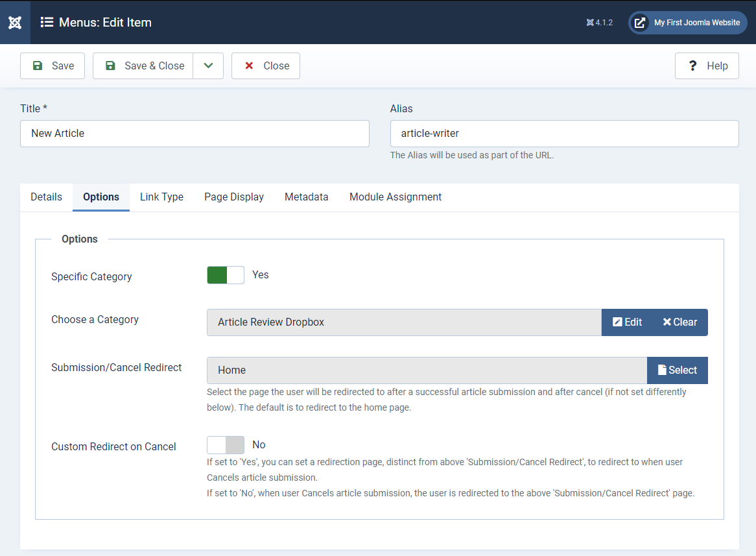Open the Help button
The image size is (756, 556).
coord(707,66)
